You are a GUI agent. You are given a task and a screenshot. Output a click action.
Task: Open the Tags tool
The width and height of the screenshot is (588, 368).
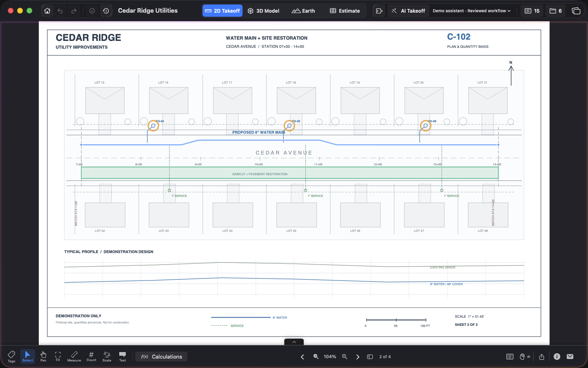pyautogui.click(x=11, y=357)
